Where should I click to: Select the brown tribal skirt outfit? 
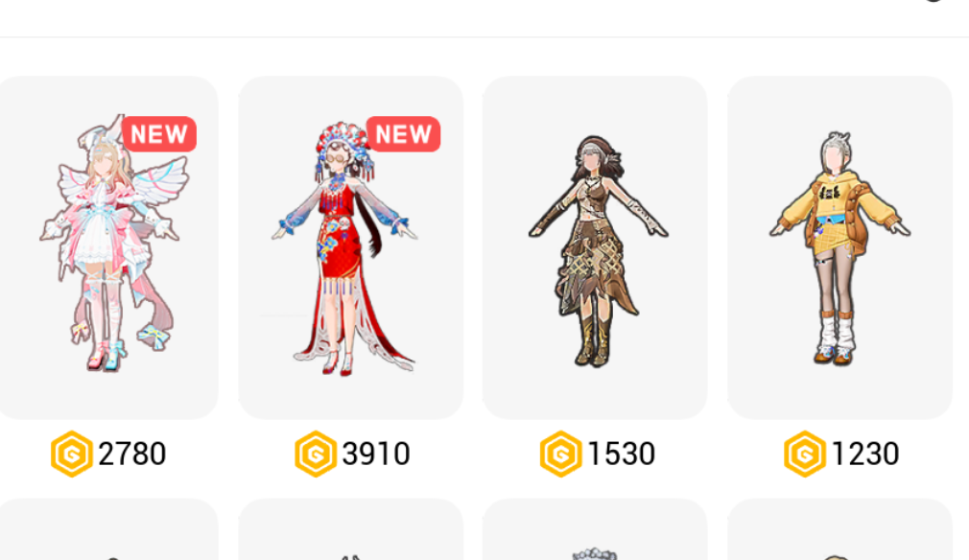tap(595, 247)
